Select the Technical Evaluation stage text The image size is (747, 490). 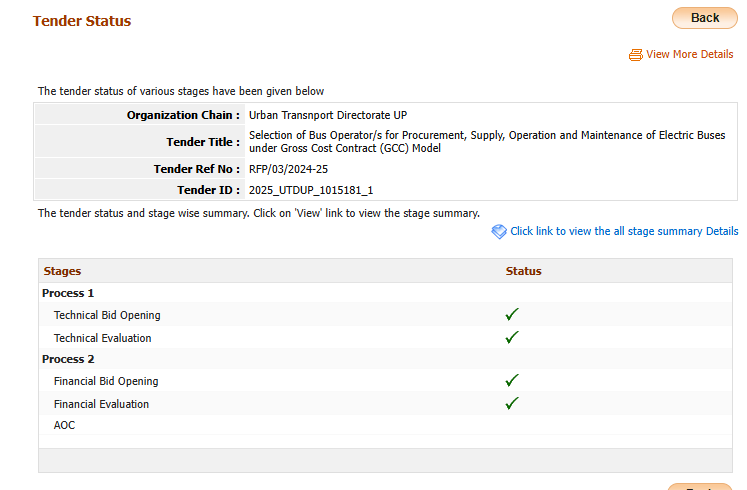[x=102, y=338]
